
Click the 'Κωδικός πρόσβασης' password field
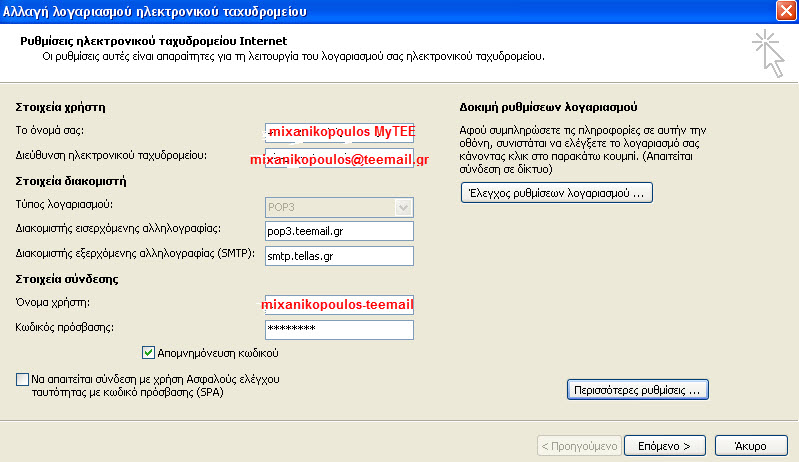[x=339, y=330]
